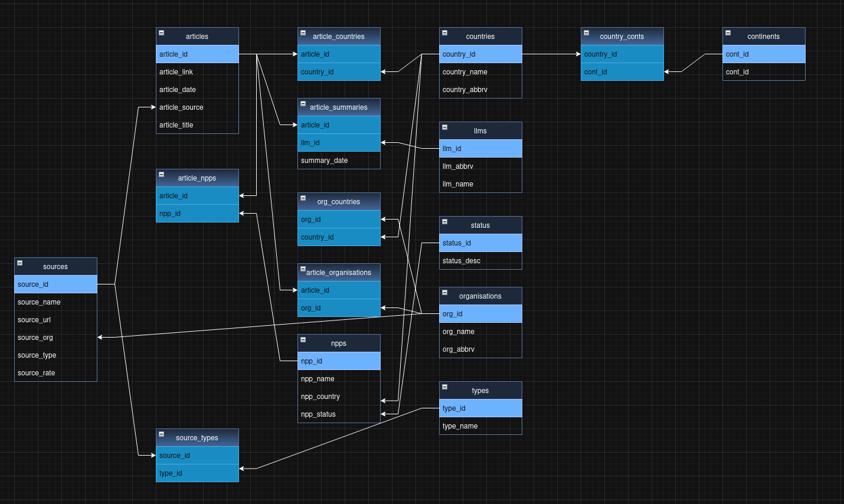Viewport: 844px width, 504px height.
Task: Click npp_id row in article_npps
Action: [x=197, y=214]
